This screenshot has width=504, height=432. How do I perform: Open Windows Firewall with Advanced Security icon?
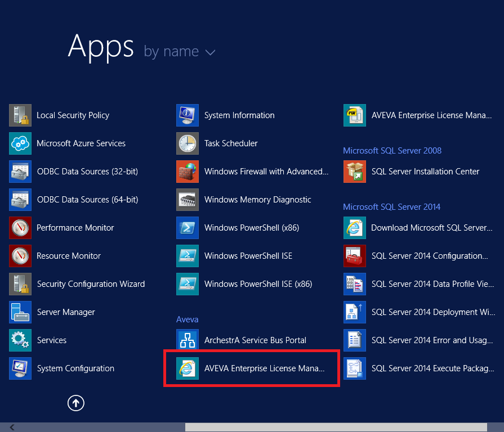pyautogui.click(x=188, y=172)
